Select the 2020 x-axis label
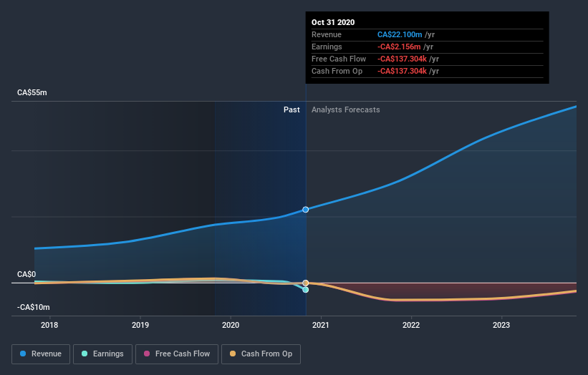Screen dimensions: 588x375 [231, 325]
